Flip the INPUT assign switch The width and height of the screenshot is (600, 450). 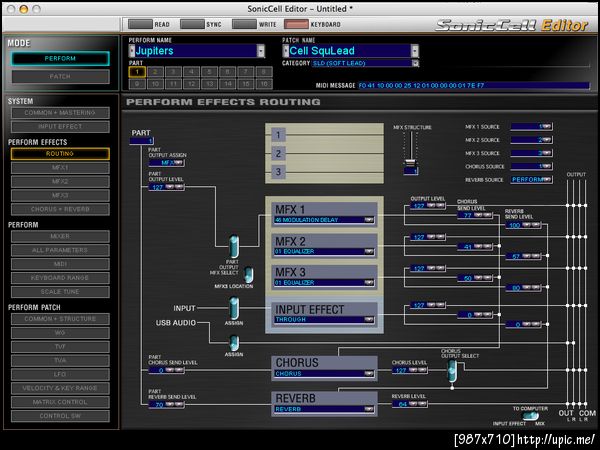pos(234,310)
